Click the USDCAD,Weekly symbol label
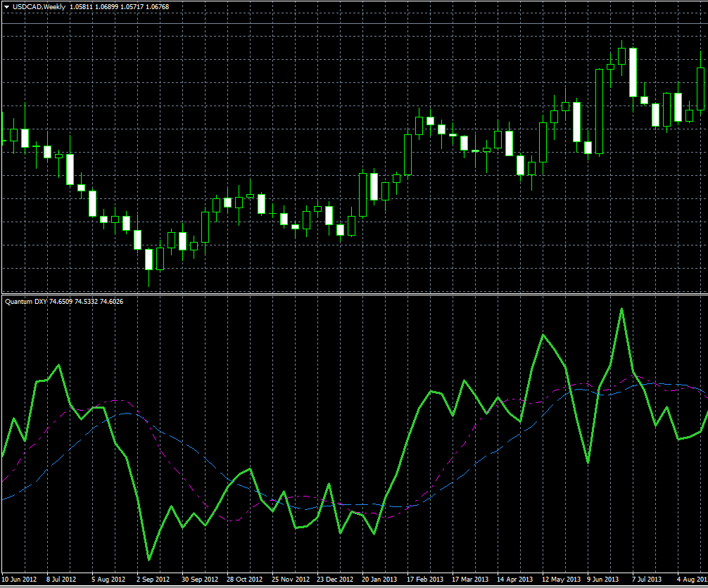This screenshot has width=708, height=588. 39,6
